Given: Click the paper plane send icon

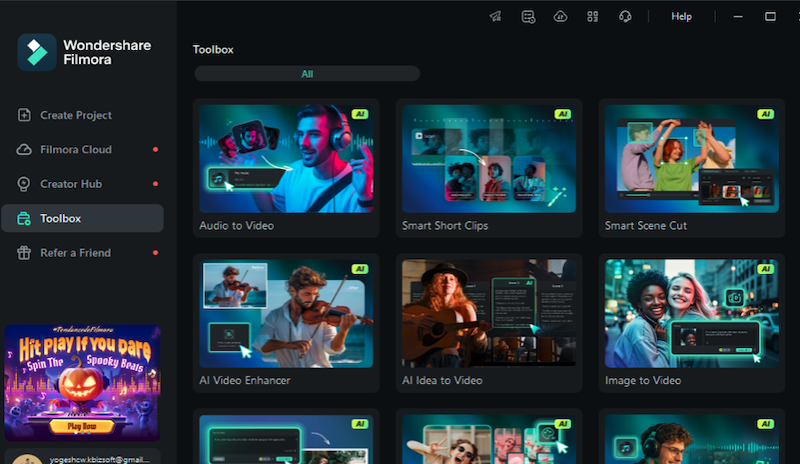Looking at the screenshot, I should click(495, 17).
